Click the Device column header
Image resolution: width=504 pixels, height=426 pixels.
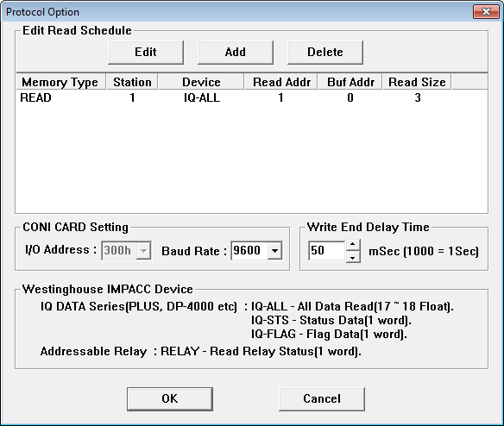click(x=201, y=82)
